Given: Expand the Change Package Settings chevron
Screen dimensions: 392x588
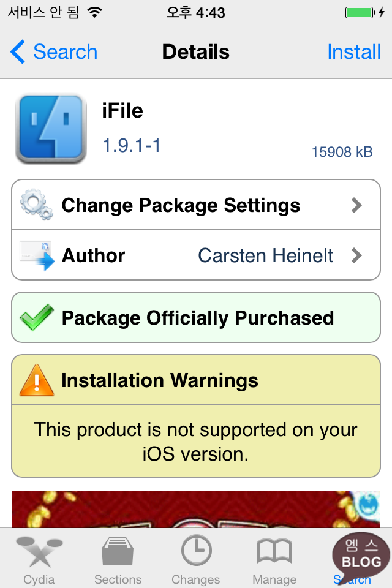Looking at the screenshot, I should [x=356, y=205].
